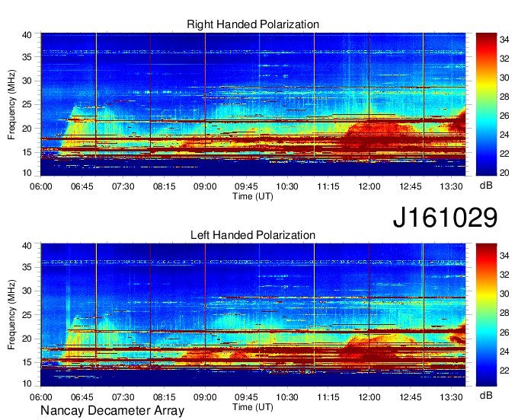Select the "Frequency (MHz)" label of the Right Handed plot
Image resolution: width=518 pixels, height=420 pixels.
(11, 104)
